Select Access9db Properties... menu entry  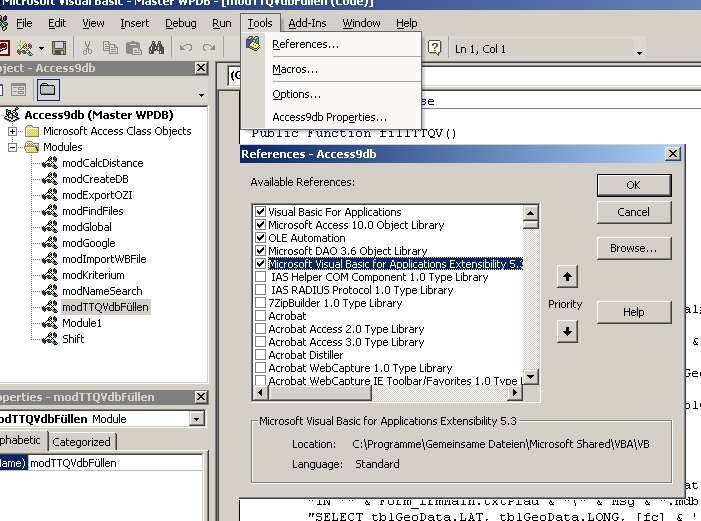(329, 117)
